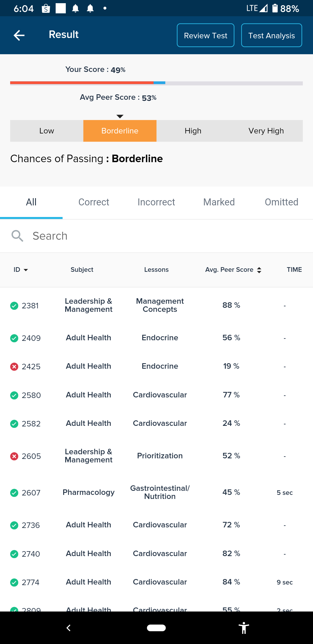Viewport: 313px width, 644px height.
Task: Tap the first bell notification icon
Action: pyautogui.click(x=75, y=9)
